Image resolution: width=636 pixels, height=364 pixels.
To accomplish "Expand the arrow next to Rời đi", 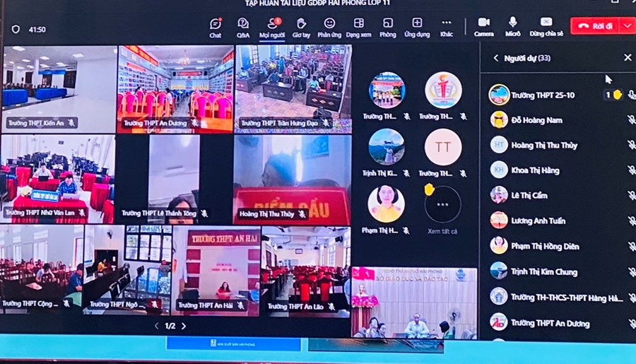I will [x=628, y=25].
